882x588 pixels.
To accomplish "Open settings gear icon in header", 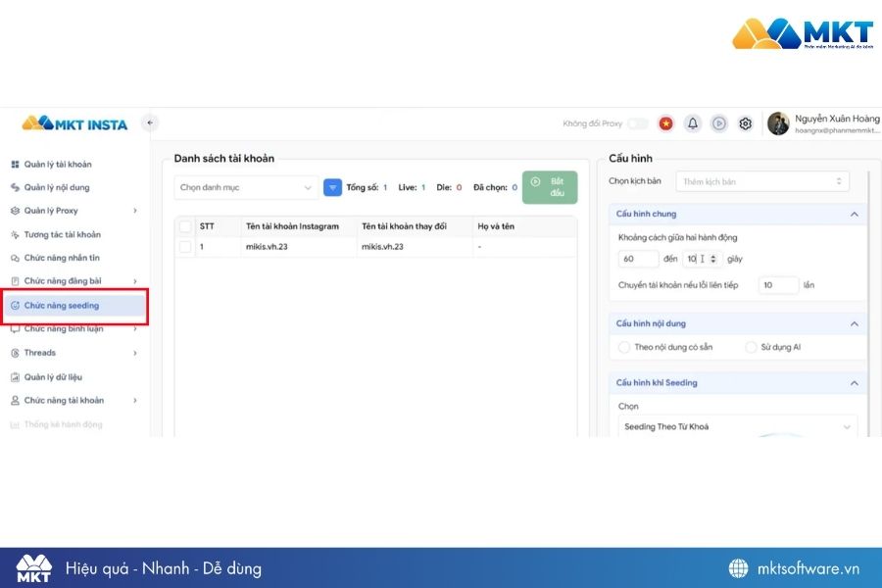I will point(746,123).
